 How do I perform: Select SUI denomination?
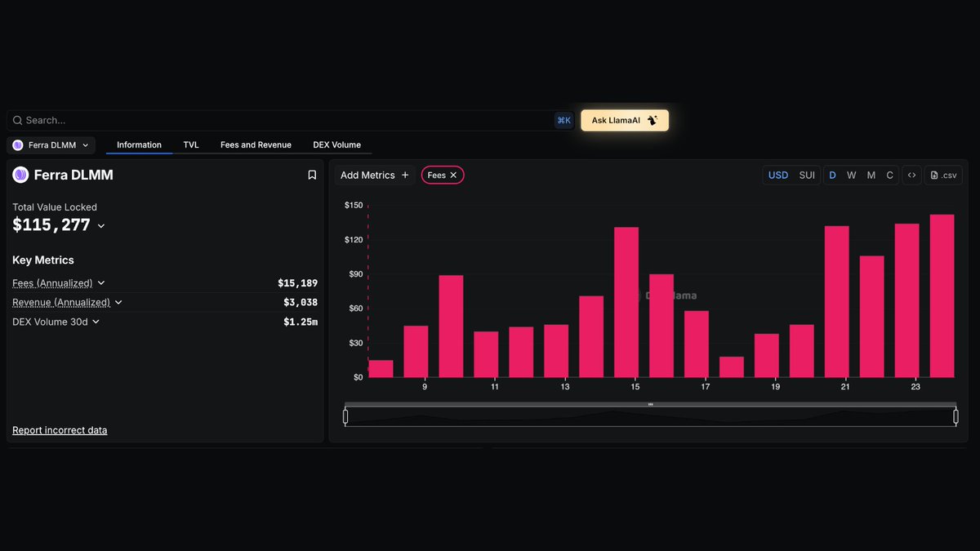(x=807, y=175)
